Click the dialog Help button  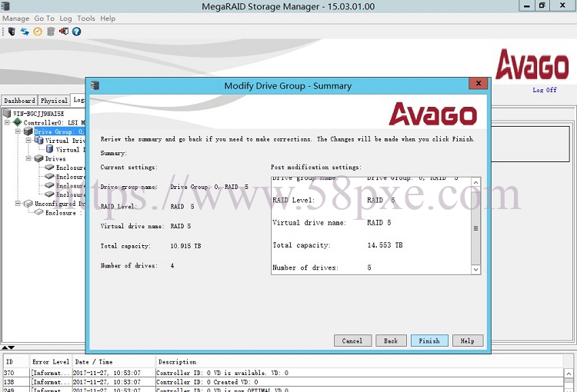click(468, 341)
